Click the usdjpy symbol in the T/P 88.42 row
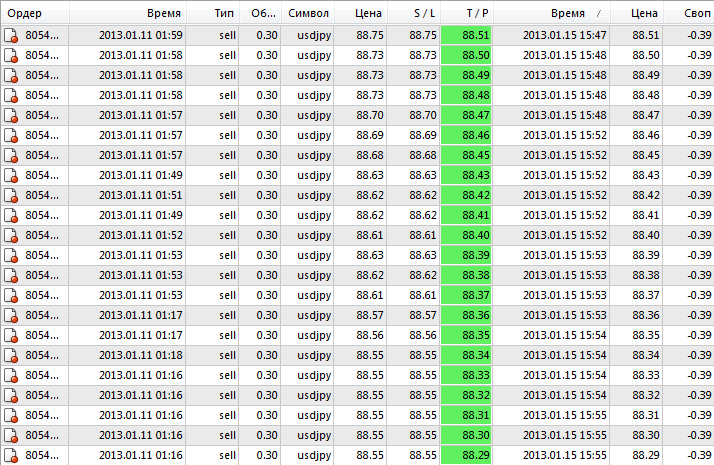This screenshot has height=465, width=714. 314,196
